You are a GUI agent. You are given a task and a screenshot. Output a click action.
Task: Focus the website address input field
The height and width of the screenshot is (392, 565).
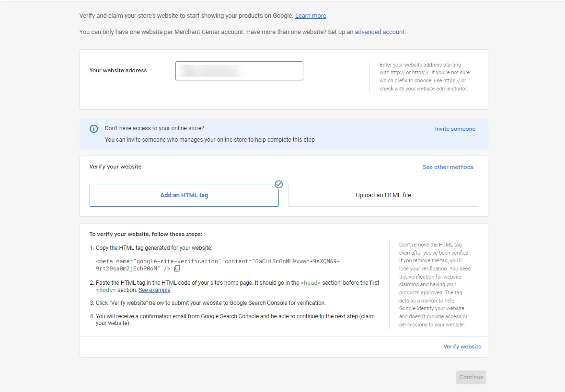click(239, 71)
